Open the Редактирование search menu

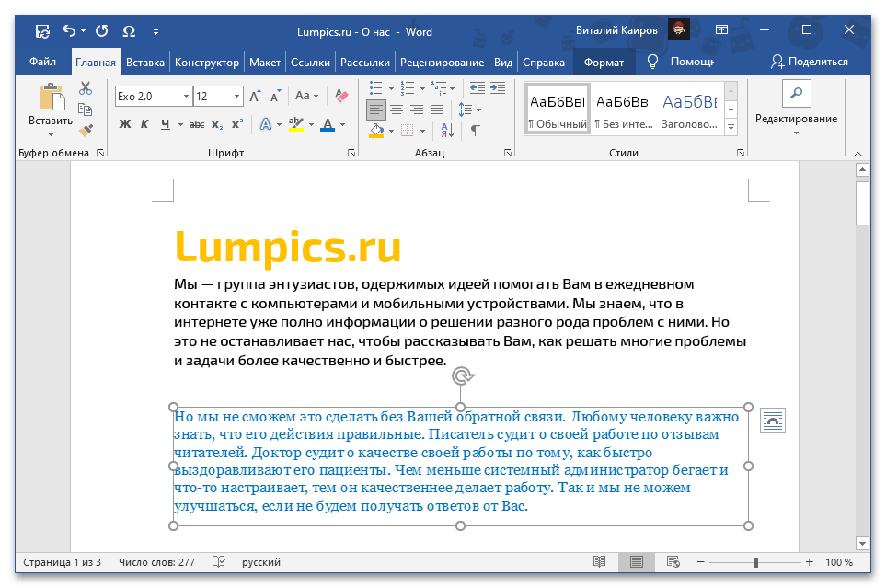pyautogui.click(x=796, y=108)
